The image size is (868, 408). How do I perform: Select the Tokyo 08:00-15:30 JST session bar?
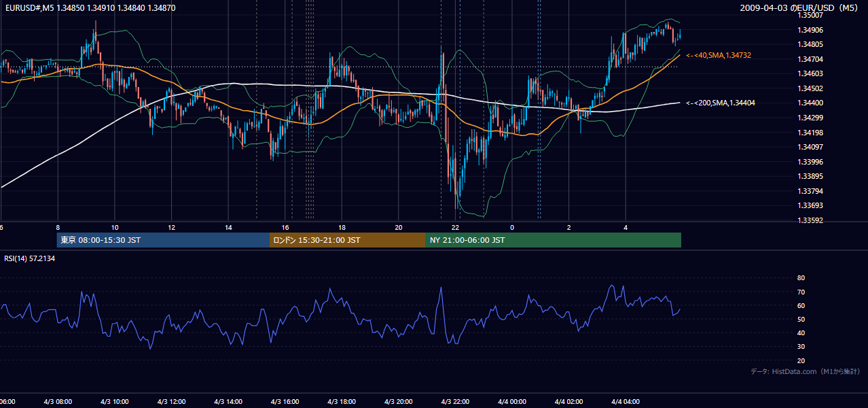[163, 240]
